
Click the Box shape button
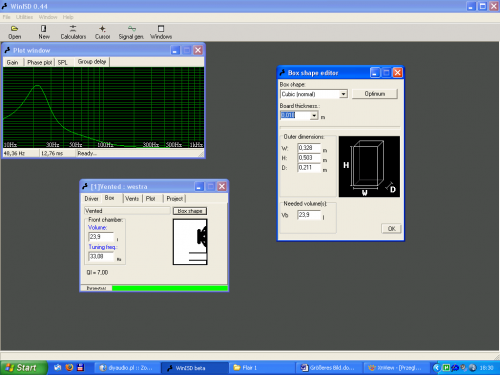pyautogui.click(x=190, y=211)
